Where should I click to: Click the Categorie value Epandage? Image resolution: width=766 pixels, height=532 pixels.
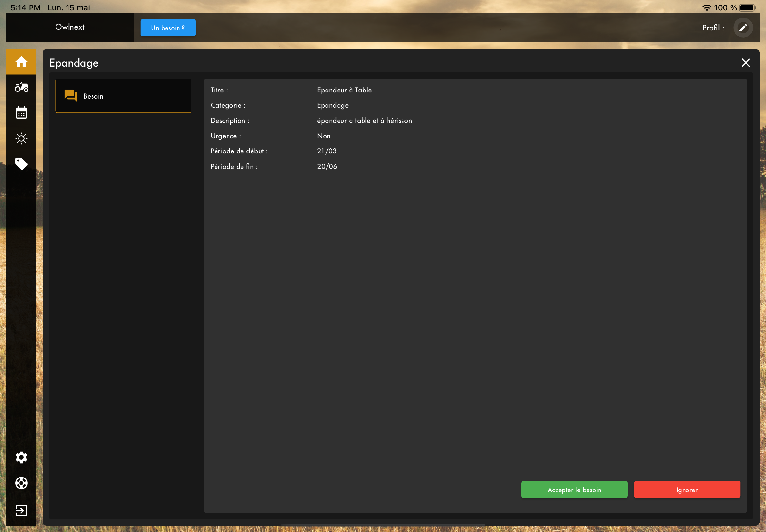(x=333, y=105)
